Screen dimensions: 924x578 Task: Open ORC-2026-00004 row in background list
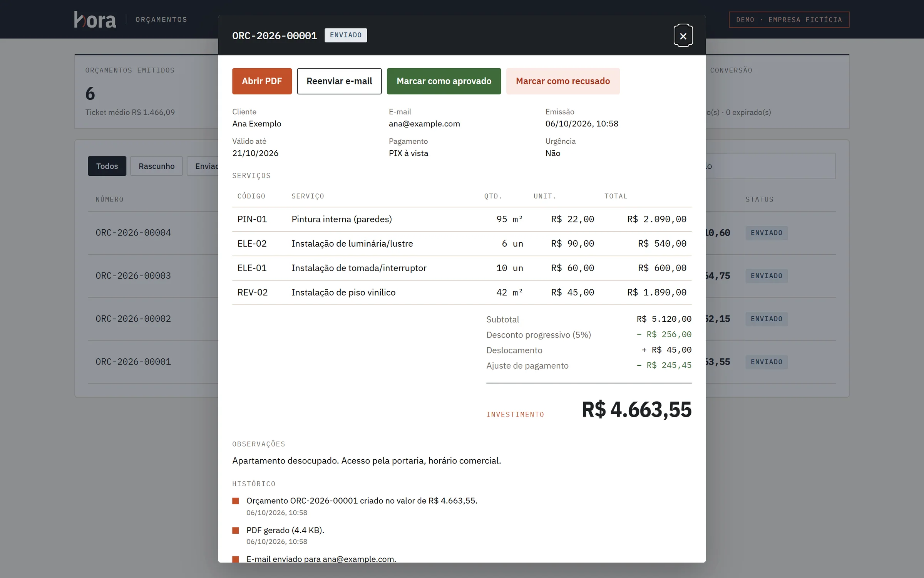point(133,233)
